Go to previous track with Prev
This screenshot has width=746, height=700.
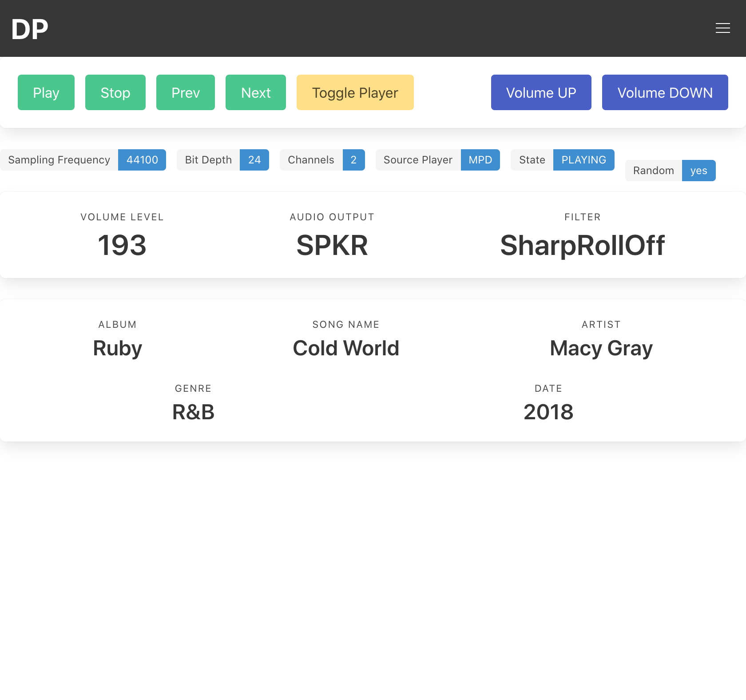point(186,92)
